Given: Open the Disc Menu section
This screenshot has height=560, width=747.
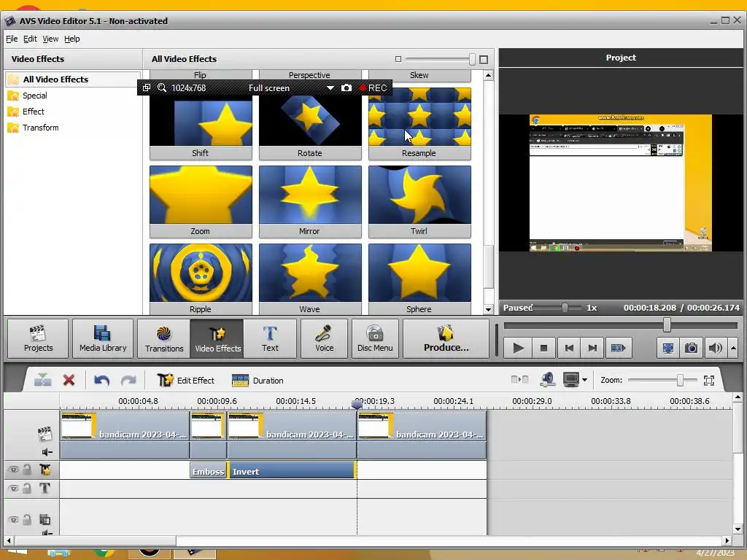Looking at the screenshot, I should (375, 338).
